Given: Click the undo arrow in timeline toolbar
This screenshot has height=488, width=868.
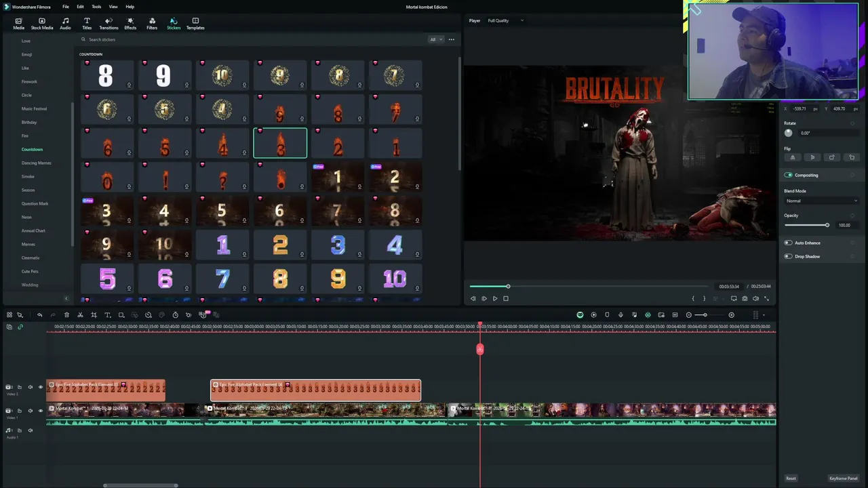Looking at the screenshot, I should [x=39, y=315].
